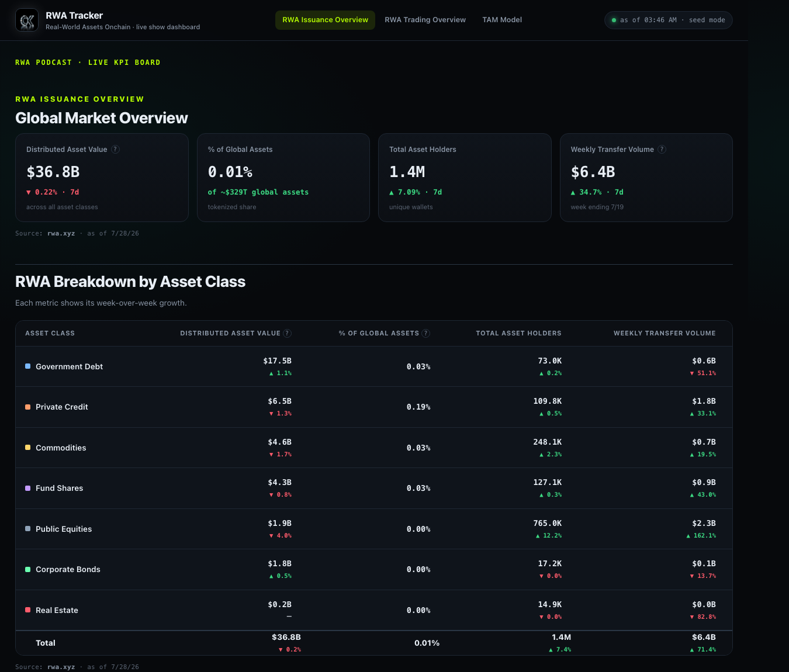The image size is (789, 672).
Task: Click 73.0K holders for Government Debt
Action: 550,361
